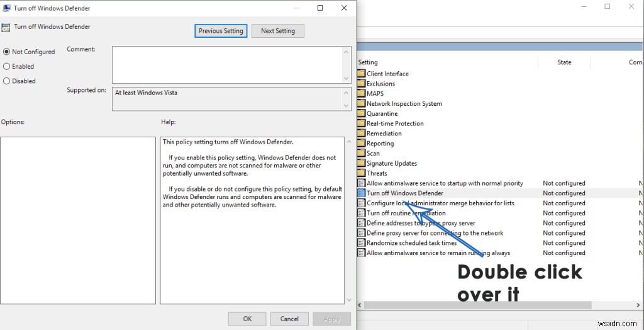Go to the Next Setting
Image resolution: width=644 pixels, height=330 pixels.
pos(278,31)
